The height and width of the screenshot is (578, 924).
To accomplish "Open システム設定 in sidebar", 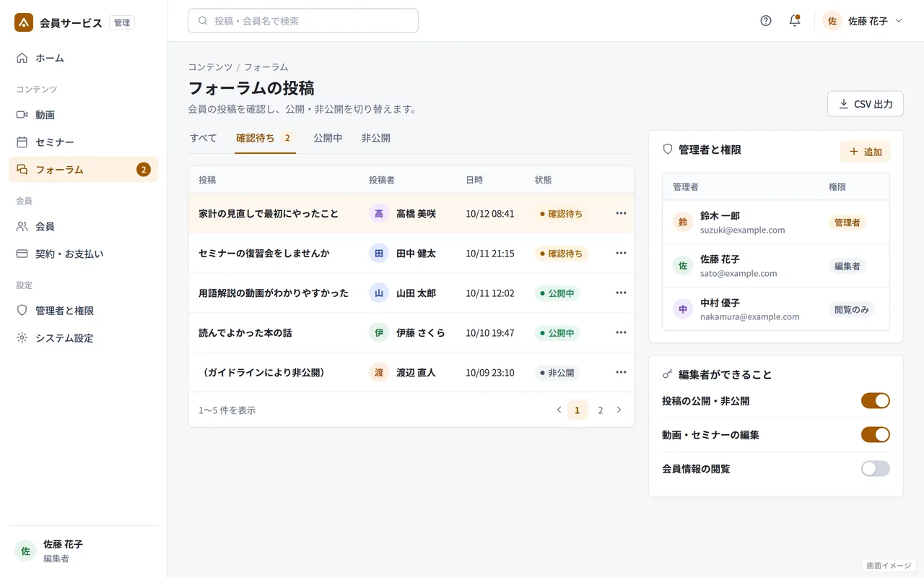I will [x=84, y=337].
